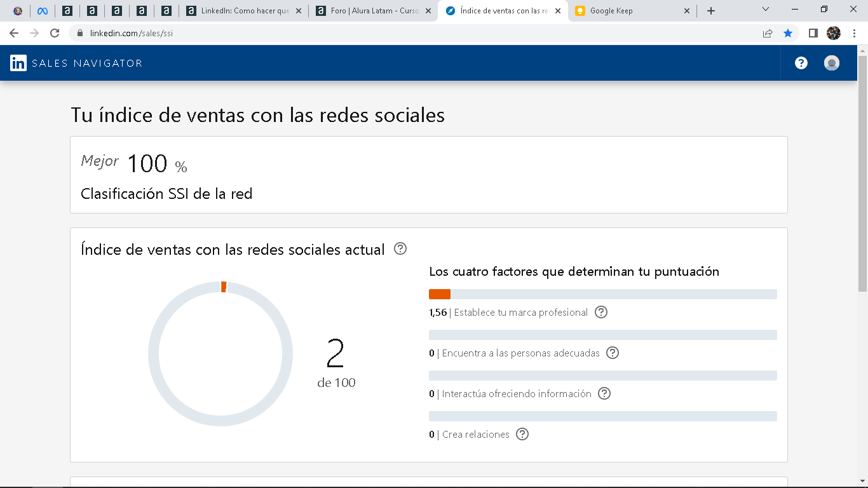Click the 'Encuentra a las personas adecuadas' label
868x488 pixels.
tap(521, 353)
